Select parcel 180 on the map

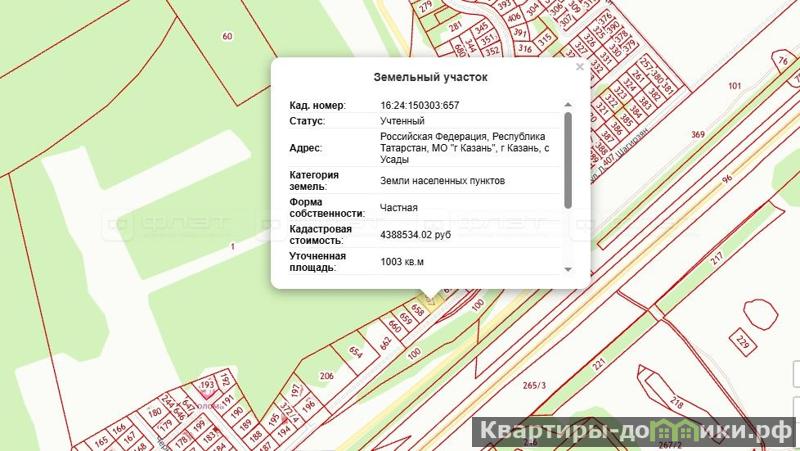point(155,411)
